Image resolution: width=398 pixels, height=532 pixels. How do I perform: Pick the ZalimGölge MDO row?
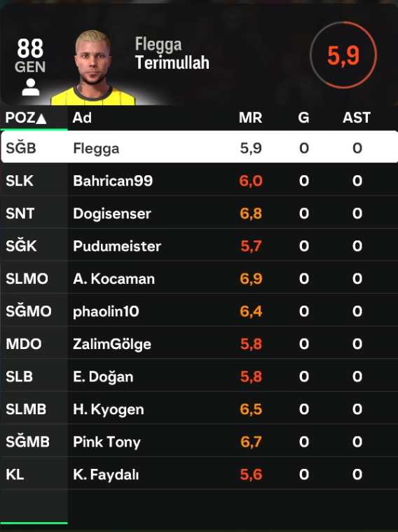tap(200, 343)
